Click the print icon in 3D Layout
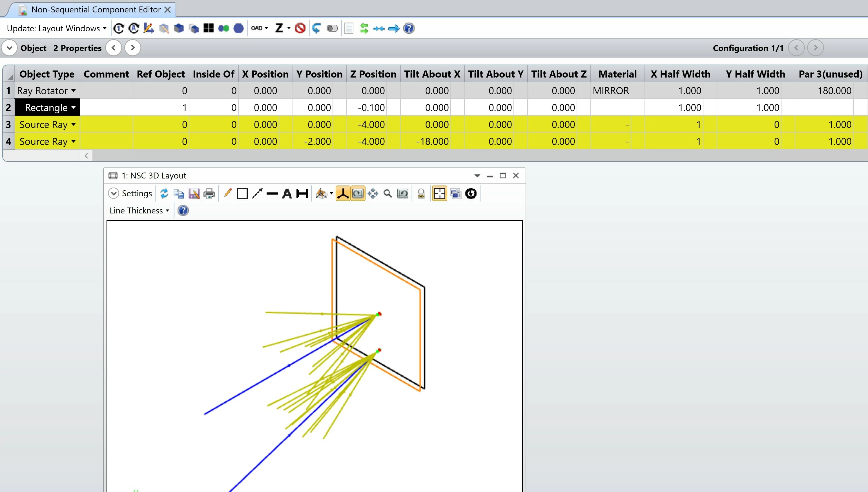The height and width of the screenshot is (492, 868). tap(209, 194)
